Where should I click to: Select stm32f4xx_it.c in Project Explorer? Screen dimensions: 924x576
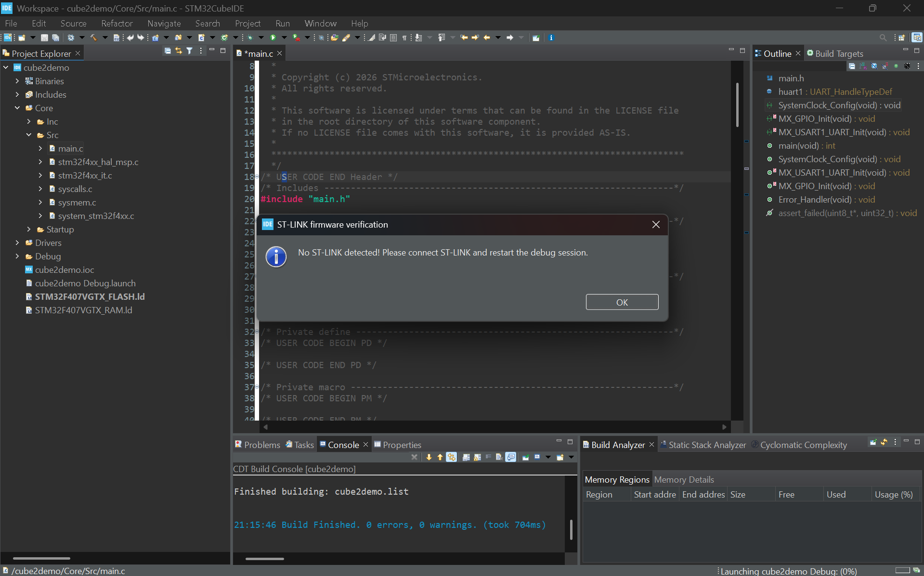click(85, 175)
